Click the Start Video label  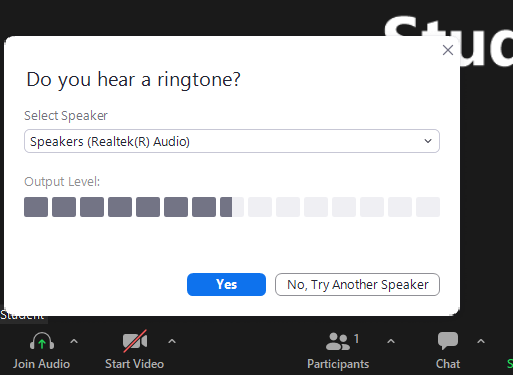pos(134,364)
